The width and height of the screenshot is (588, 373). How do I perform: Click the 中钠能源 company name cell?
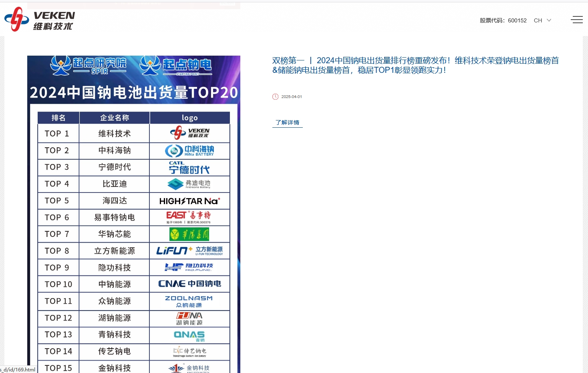(x=115, y=285)
